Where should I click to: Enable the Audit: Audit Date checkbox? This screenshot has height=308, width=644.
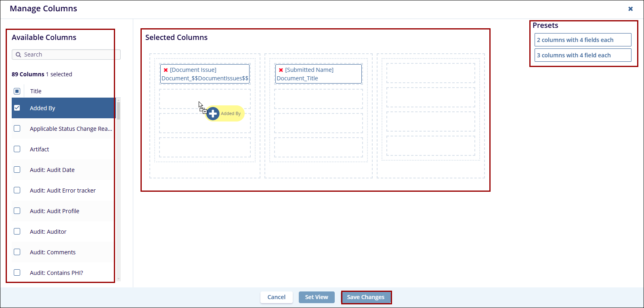point(17,170)
